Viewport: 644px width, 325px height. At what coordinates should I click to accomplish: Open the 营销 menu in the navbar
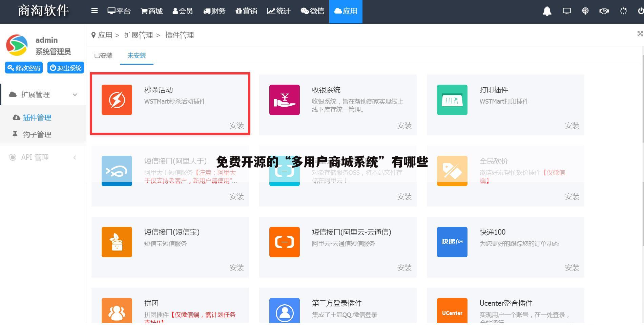tap(246, 11)
